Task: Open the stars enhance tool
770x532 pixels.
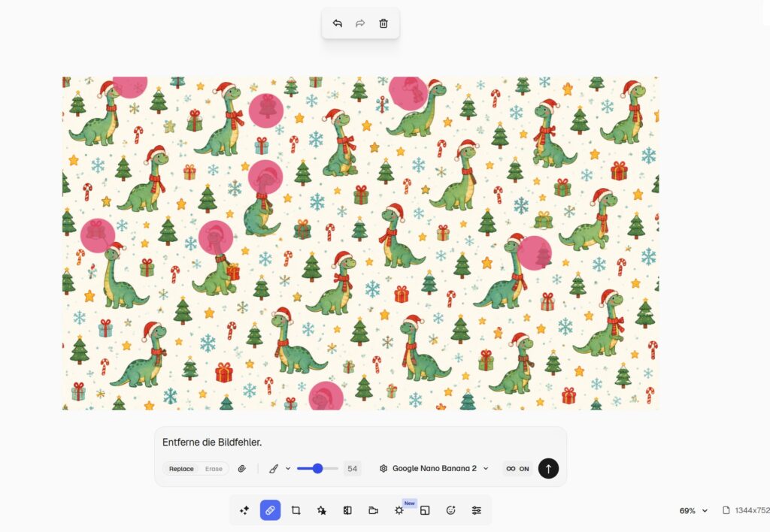Action: point(322,510)
